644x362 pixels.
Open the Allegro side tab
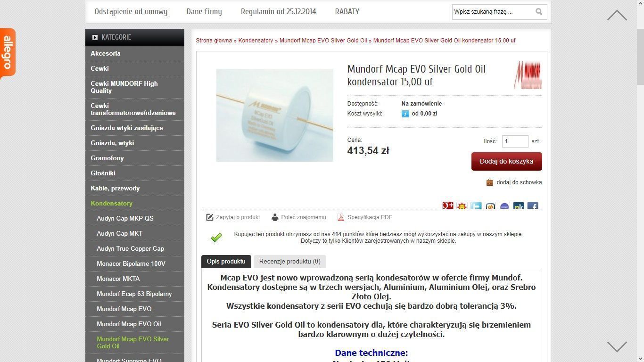click(x=8, y=52)
